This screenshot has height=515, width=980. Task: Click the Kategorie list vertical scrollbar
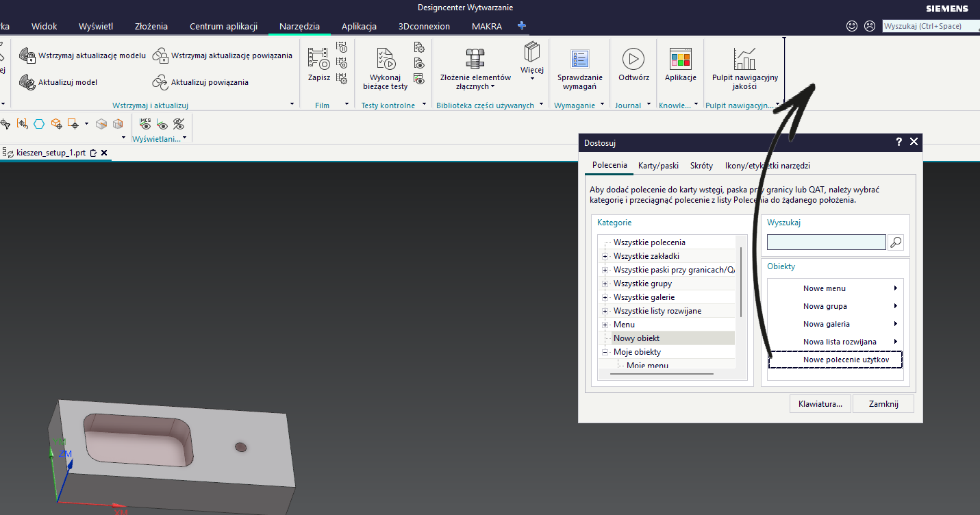click(741, 281)
